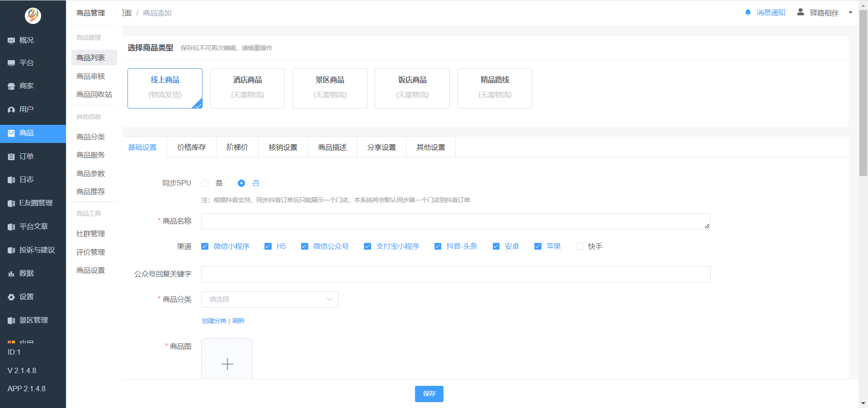Choose the 酒店商品 product type card

coord(247,88)
